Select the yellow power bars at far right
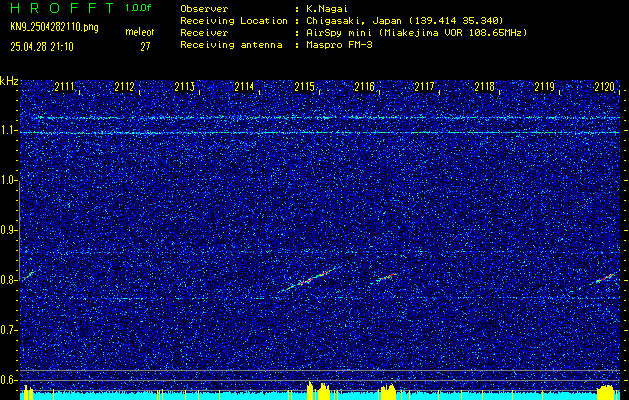The height and width of the screenshot is (400, 629). pyautogui.click(x=606, y=392)
